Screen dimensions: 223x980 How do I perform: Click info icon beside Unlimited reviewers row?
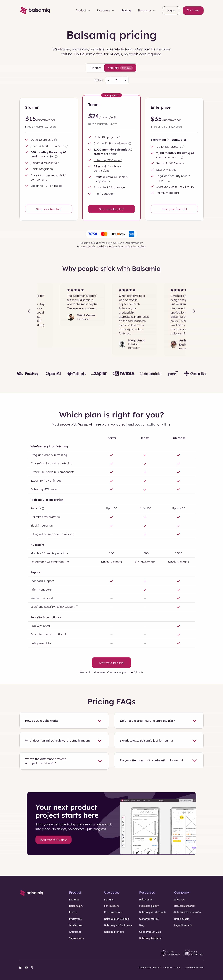(x=58, y=517)
